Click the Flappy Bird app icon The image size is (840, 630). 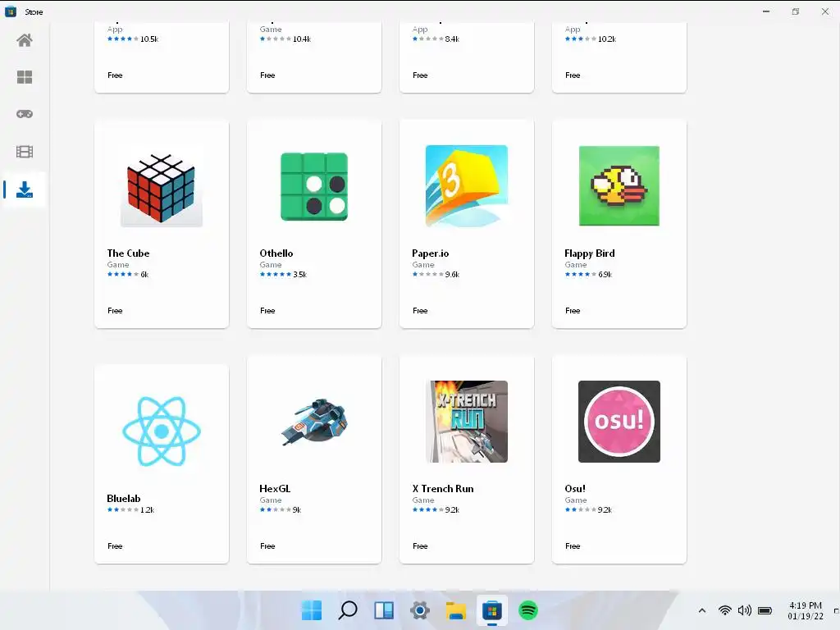(619, 186)
